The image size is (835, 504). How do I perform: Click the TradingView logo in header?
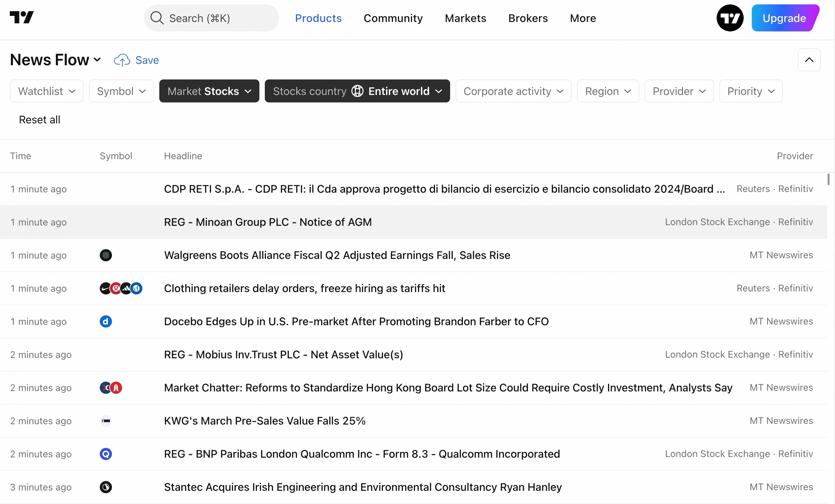click(x=22, y=18)
